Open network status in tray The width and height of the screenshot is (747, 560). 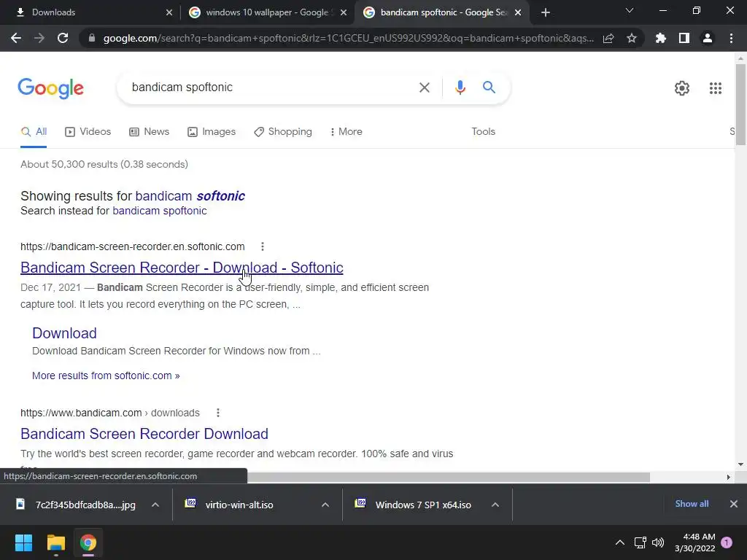640,542
